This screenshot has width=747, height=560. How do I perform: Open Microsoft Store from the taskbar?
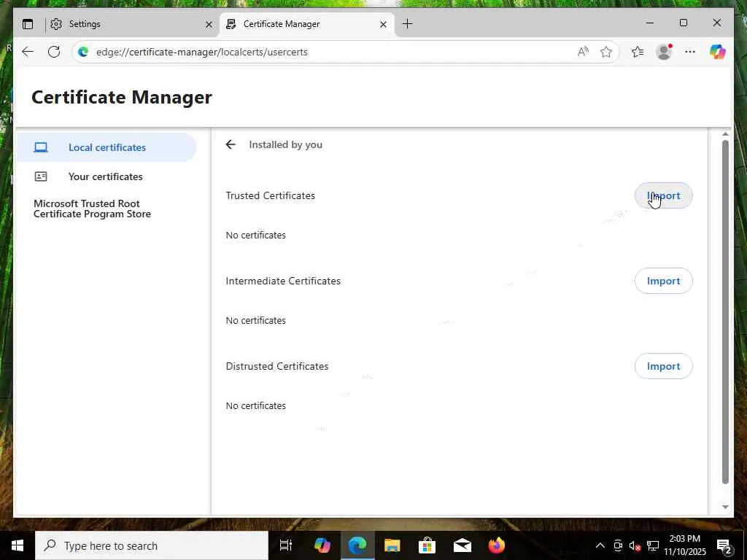[427, 545]
